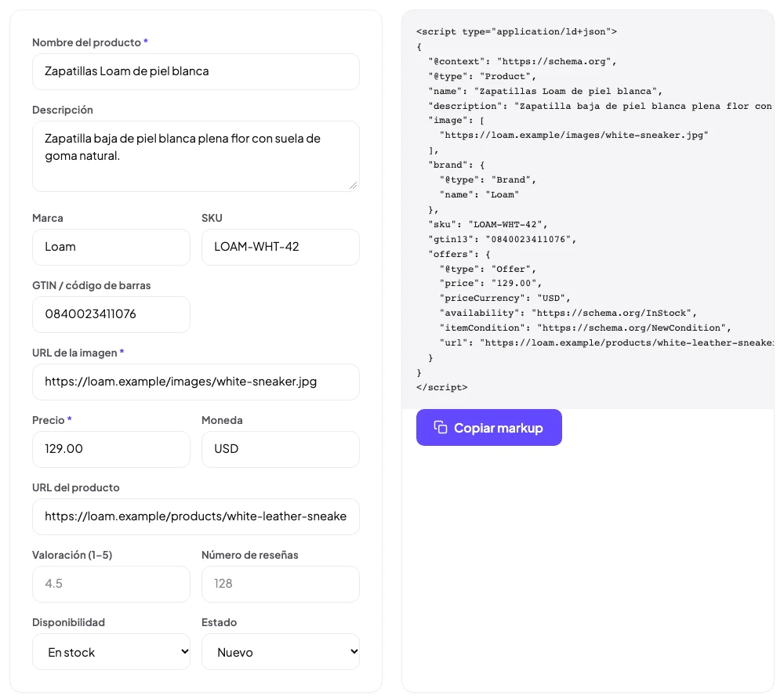The image size is (784, 699).
Task: Focus the Nombre del producto field
Action: [x=196, y=71]
